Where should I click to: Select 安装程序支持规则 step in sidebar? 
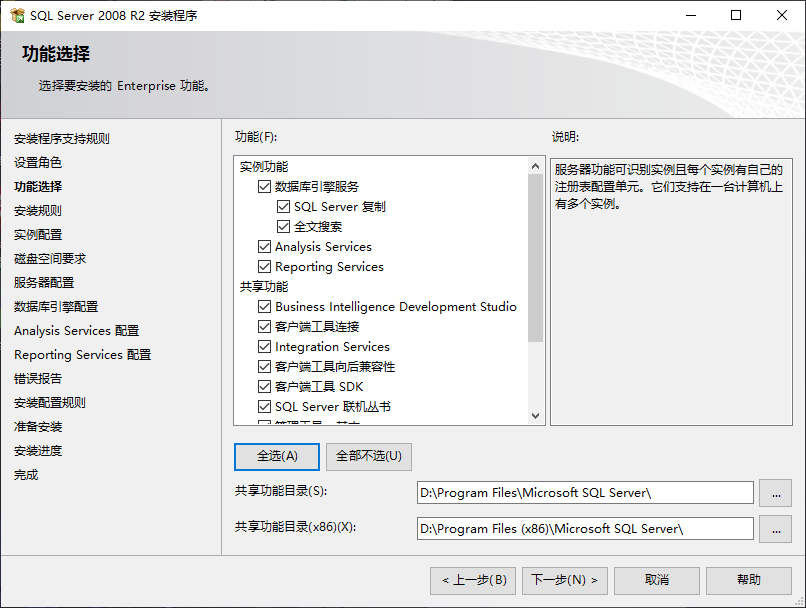(x=62, y=139)
